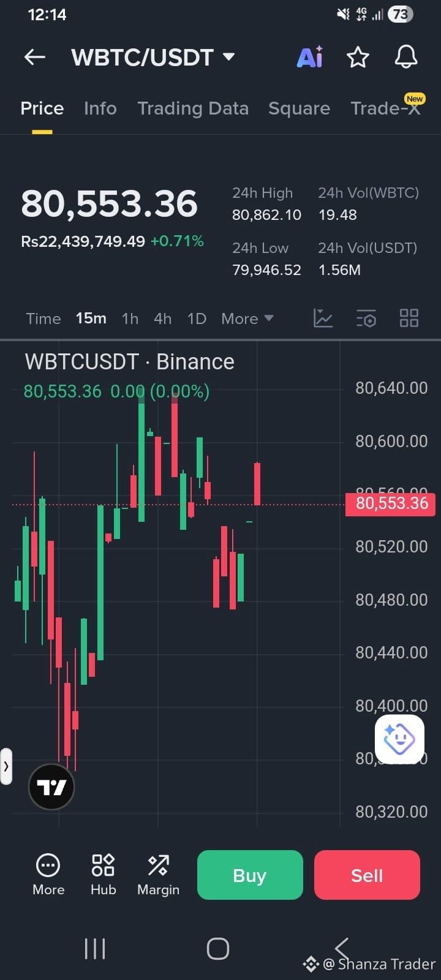Expand the More timeframes dropdown
Screen dimensions: 441x980
pyautogui.click(x=247, y=318)
